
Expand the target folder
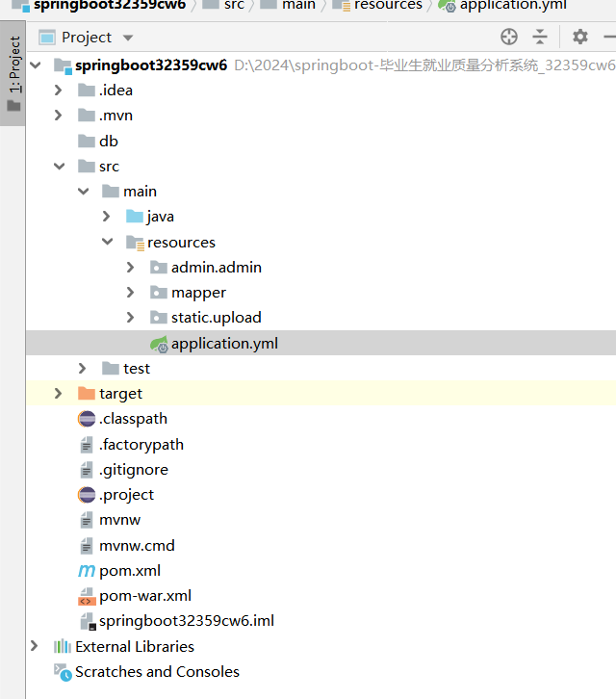[59, 393]
